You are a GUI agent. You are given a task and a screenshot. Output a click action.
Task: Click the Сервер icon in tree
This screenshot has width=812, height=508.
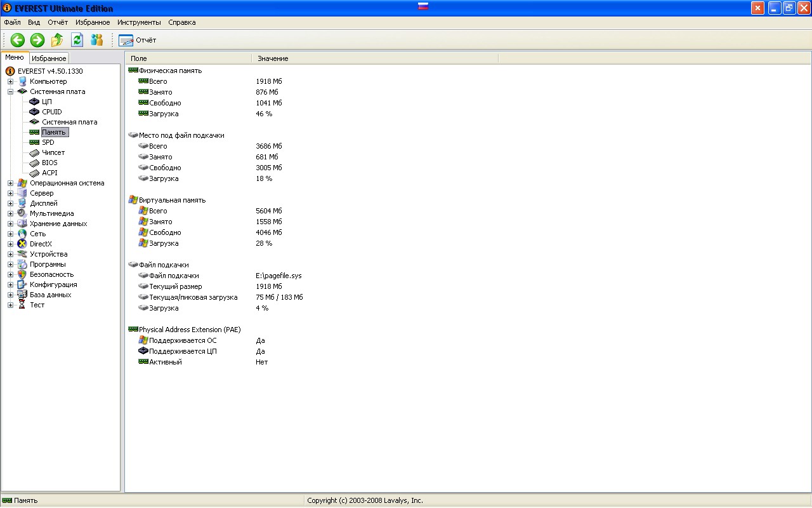[22, 193]
